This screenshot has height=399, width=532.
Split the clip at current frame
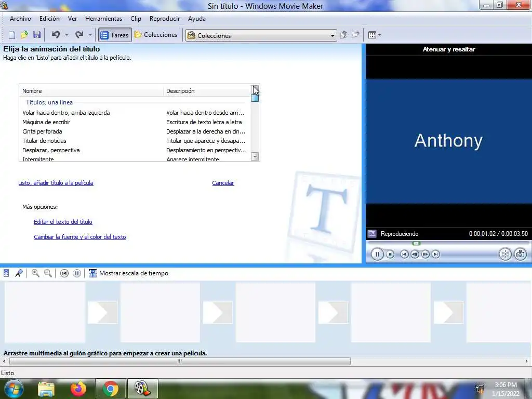[505, 254]
